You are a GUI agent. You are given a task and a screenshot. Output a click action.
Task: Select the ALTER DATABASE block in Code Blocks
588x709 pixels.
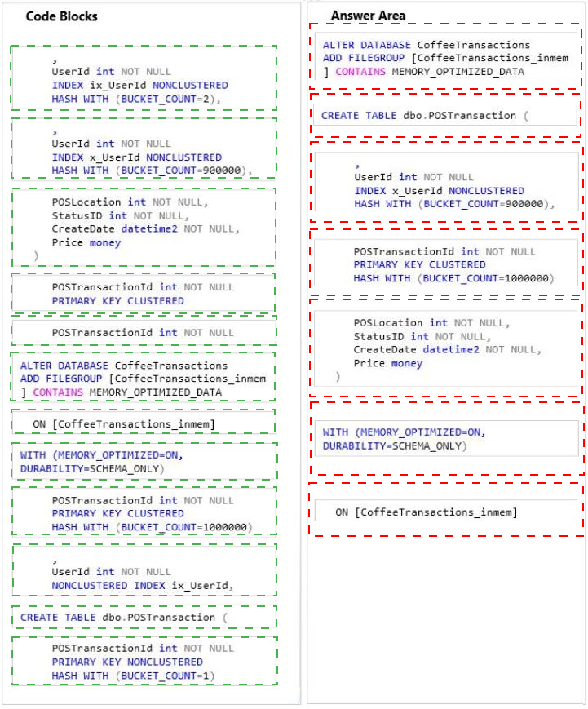[x=144, y=377]
